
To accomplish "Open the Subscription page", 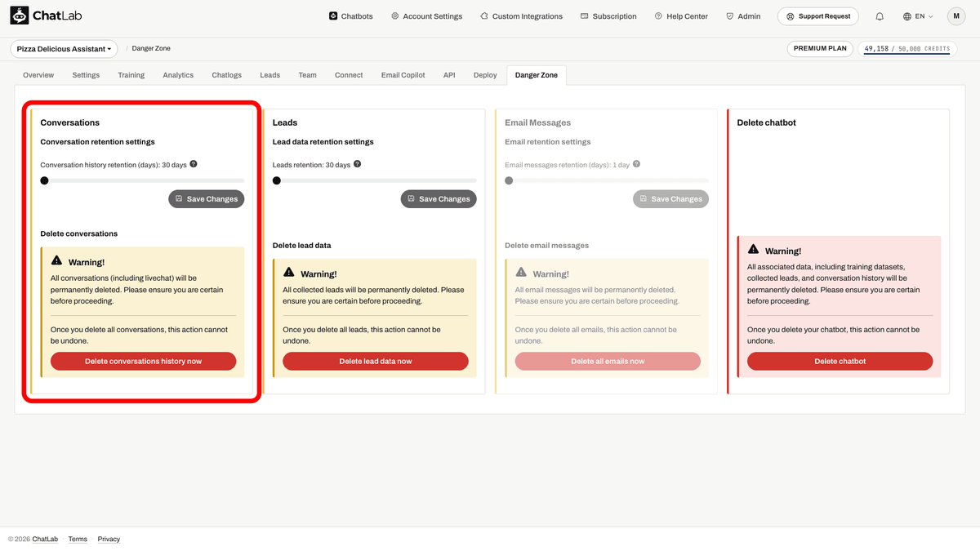I will click(608, 16).
